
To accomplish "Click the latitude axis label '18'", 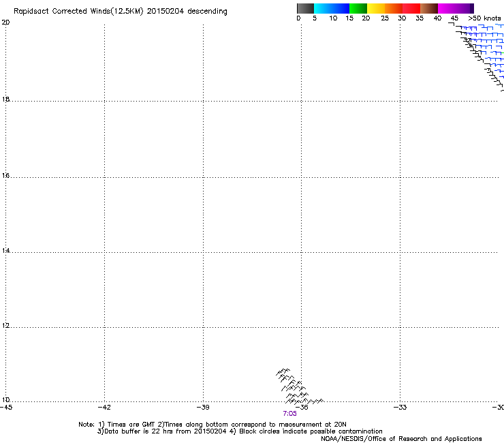I will 5,99.
